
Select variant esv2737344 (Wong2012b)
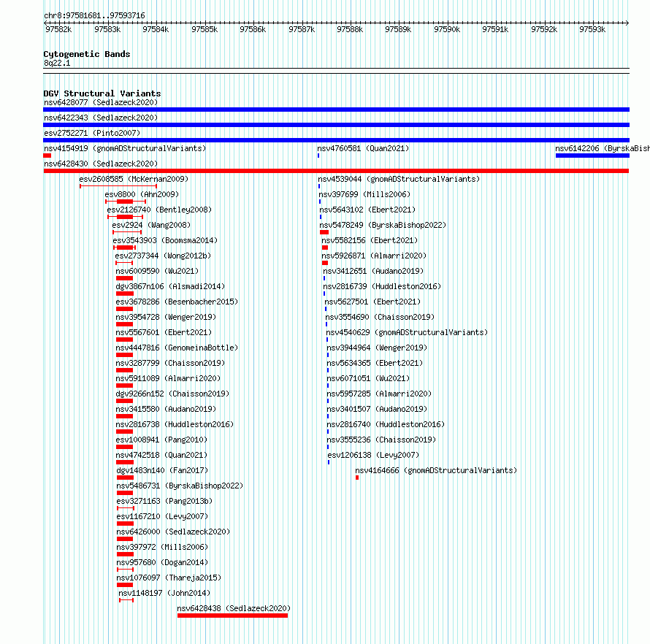(x=163, y=256)
